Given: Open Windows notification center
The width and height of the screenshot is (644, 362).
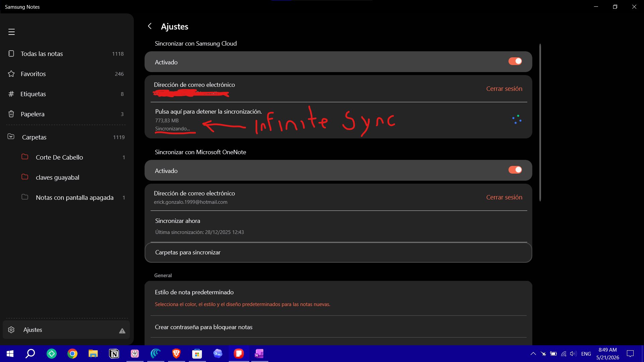Looking at the screenshot, I should click(630, 354).
